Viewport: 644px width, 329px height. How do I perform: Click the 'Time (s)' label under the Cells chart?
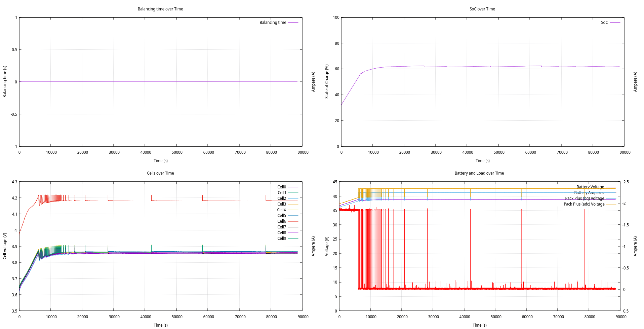coord(161,325)
